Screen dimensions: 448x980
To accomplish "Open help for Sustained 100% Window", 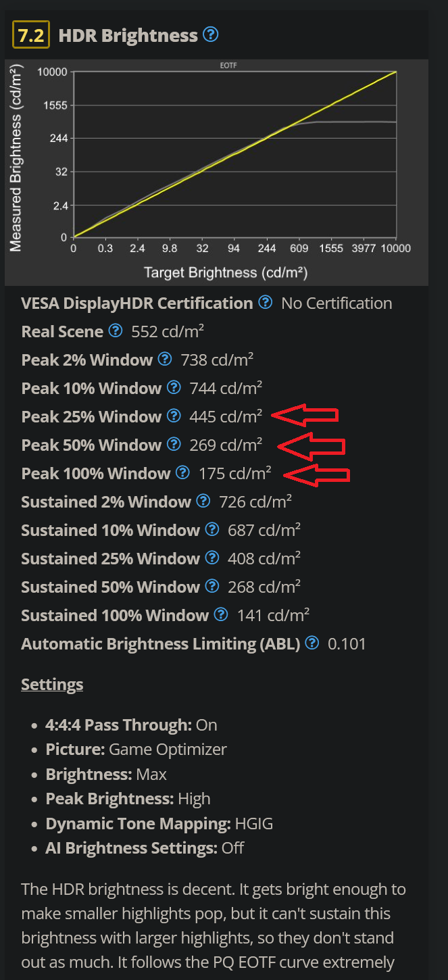I will point(221,615).
